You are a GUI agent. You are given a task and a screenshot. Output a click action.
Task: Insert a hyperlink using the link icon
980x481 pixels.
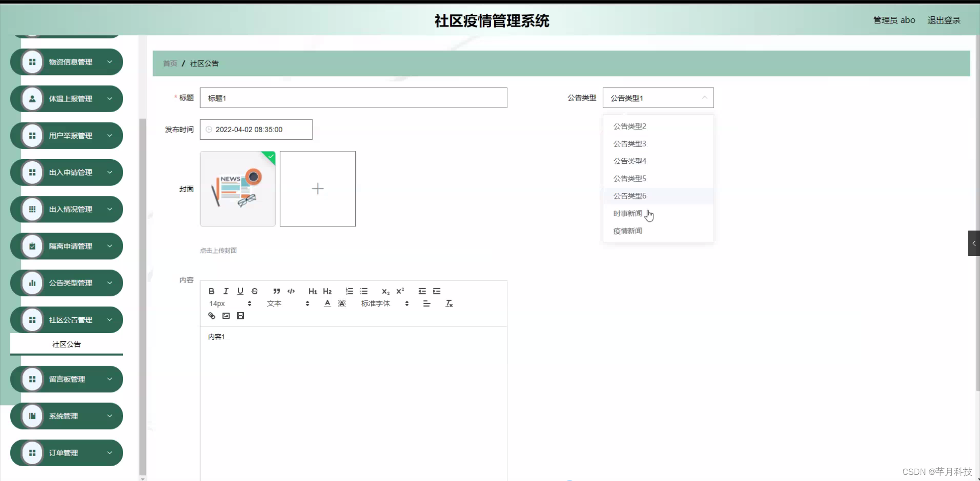pyautogui.click(x=211, y=315)
